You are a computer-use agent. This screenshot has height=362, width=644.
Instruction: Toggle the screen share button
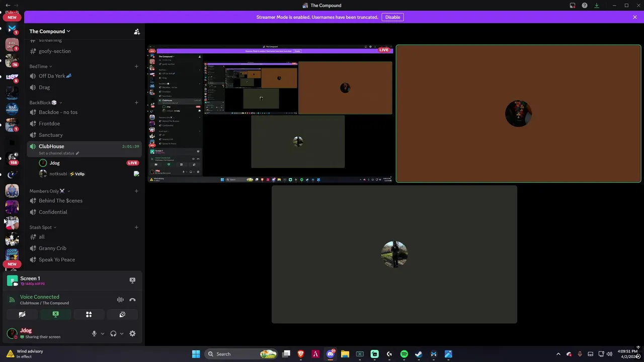(x=55, y=314)
